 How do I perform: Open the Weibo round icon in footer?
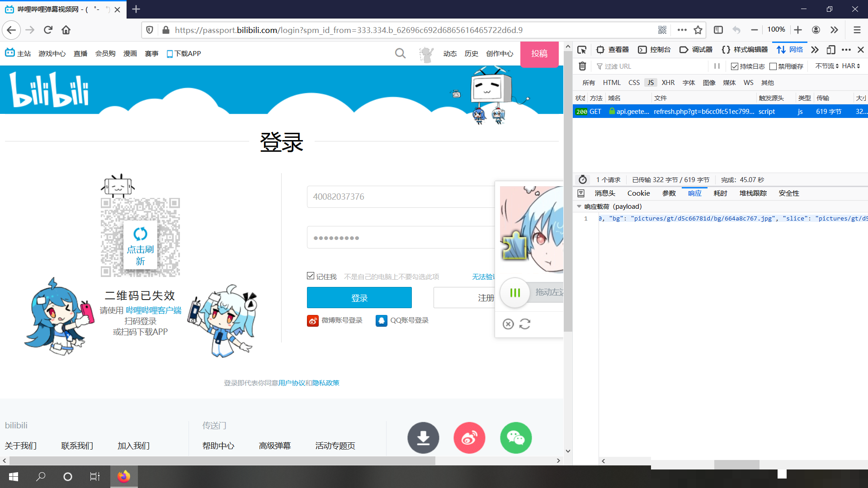point(469,438)
